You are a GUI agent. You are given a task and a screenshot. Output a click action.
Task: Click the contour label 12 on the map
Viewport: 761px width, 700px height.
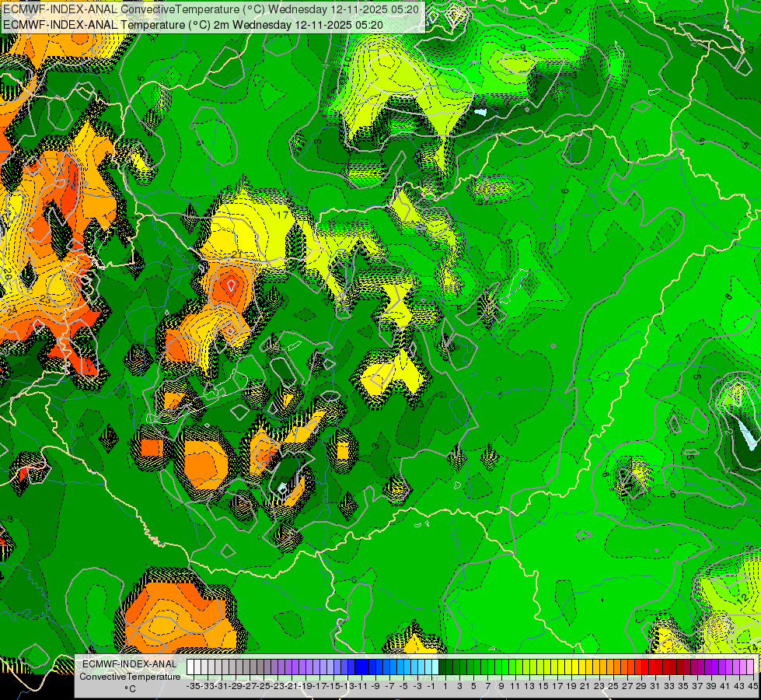742,599
